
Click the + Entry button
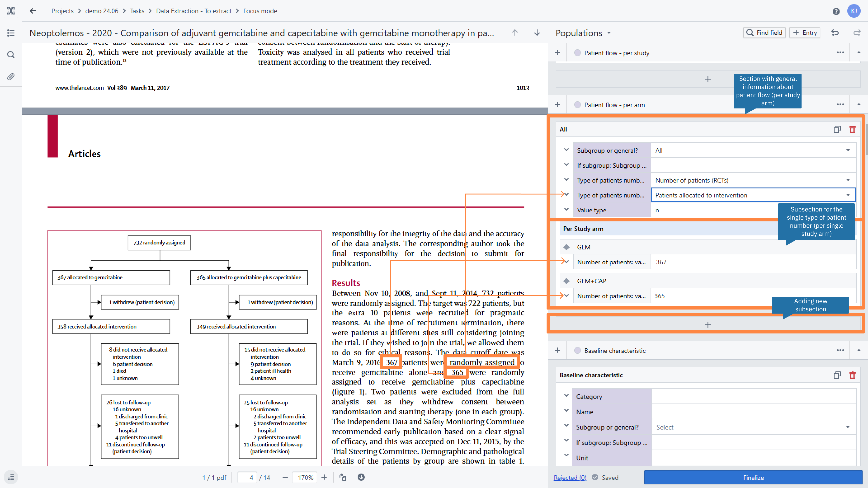805,33
